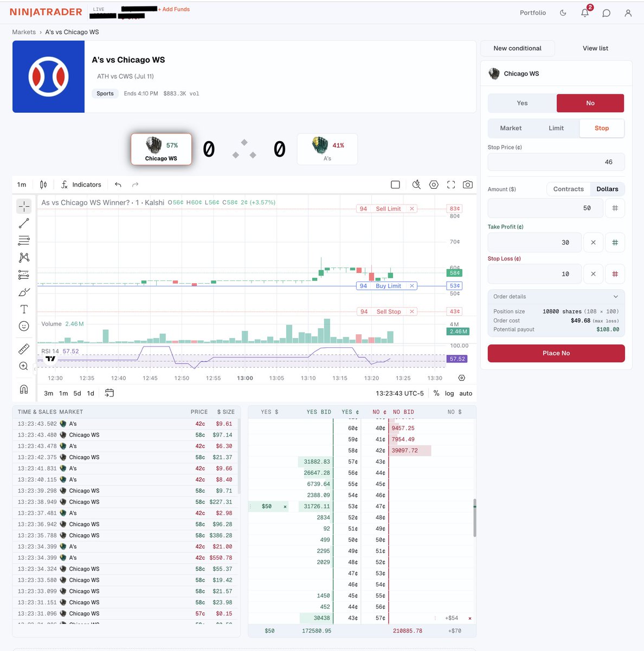
Task: Open the 13:23:43 UTC-5 timezone menu
Action: [x=400, y=393]
